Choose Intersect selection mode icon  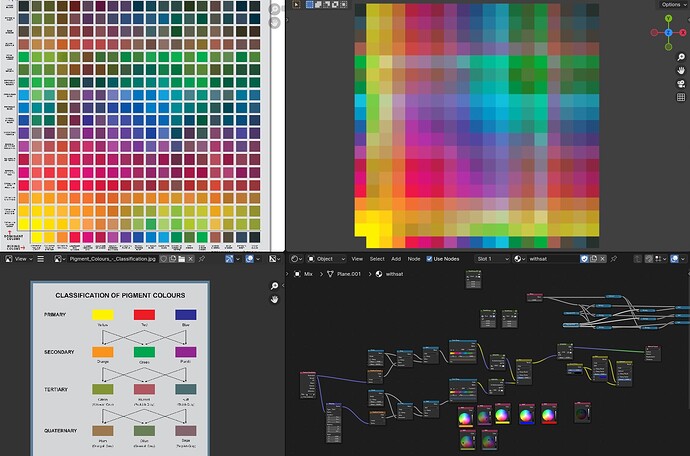pyautogui.click(x=343, y=4)
